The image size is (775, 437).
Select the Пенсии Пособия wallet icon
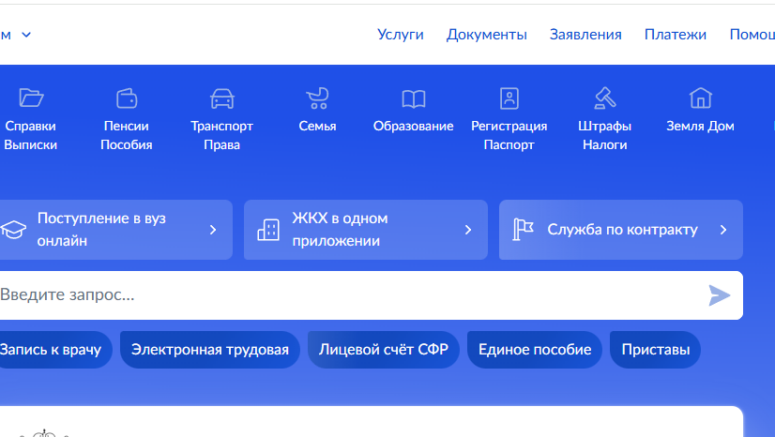[x=127, y=98]
